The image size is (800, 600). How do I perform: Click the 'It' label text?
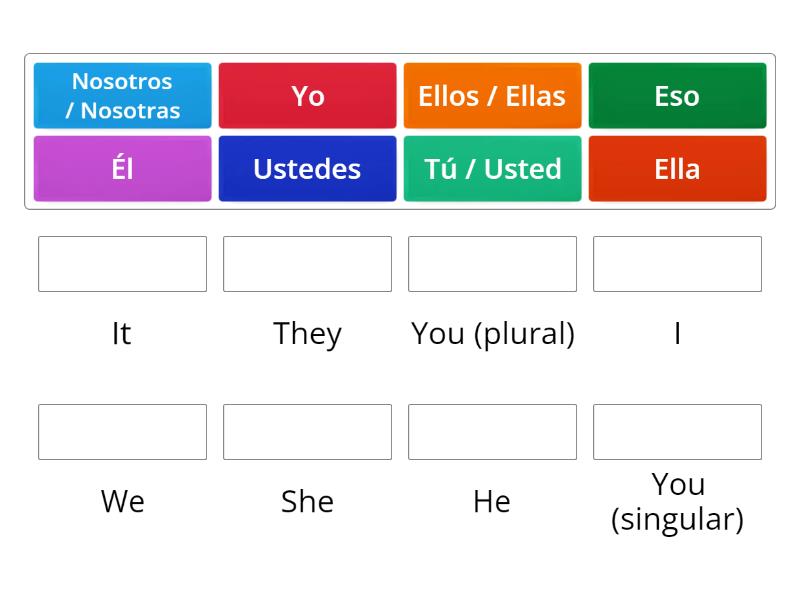tap(122, 334)
